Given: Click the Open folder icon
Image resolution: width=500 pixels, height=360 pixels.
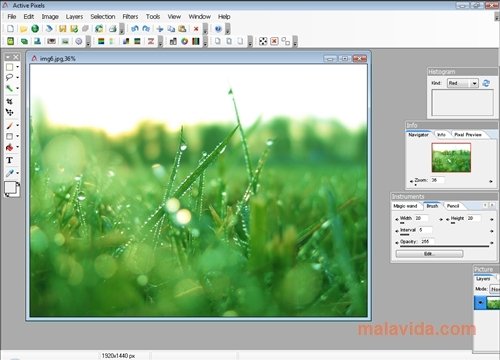Looking at the screenshot, I should pos(23,29).
